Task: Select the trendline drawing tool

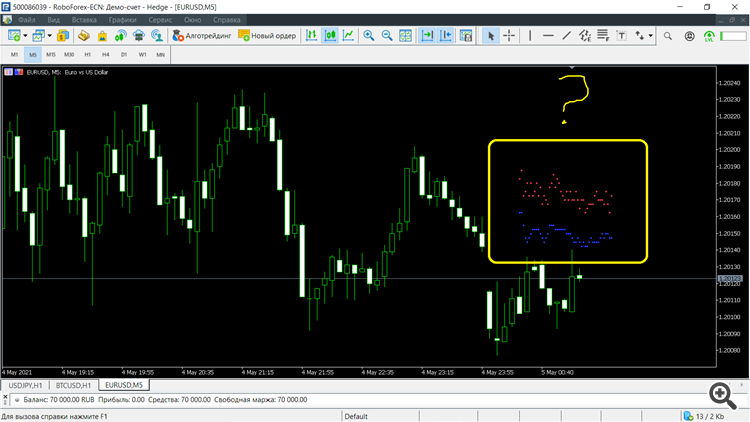Action: [x=566, y=35]
